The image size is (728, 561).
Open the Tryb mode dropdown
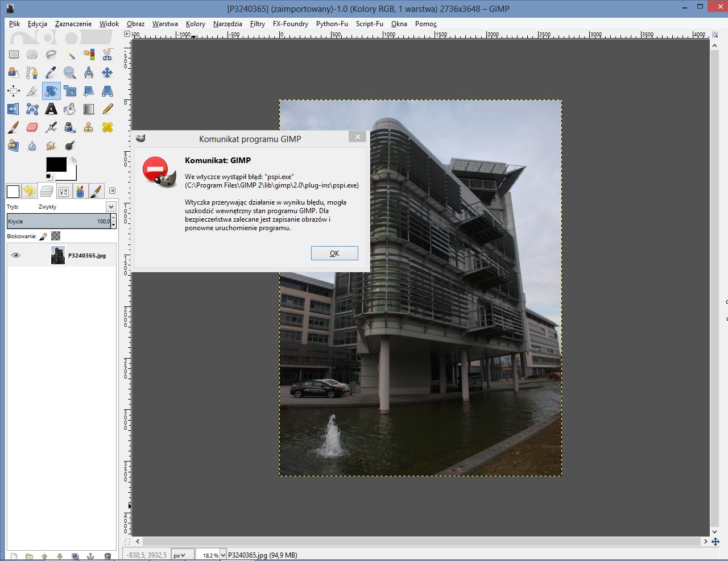click(x=111, y=207)
